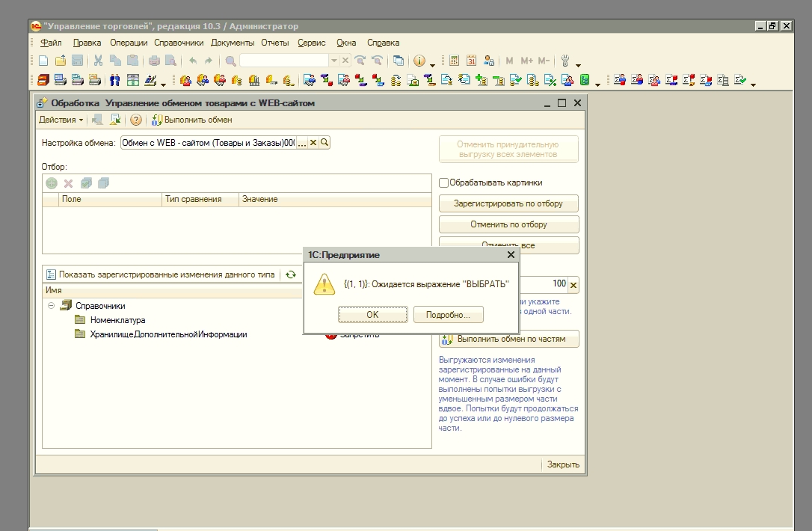This screenshot has width=812, height=531.
Task: Click the Подробно... button
Action: click(449, 314)
